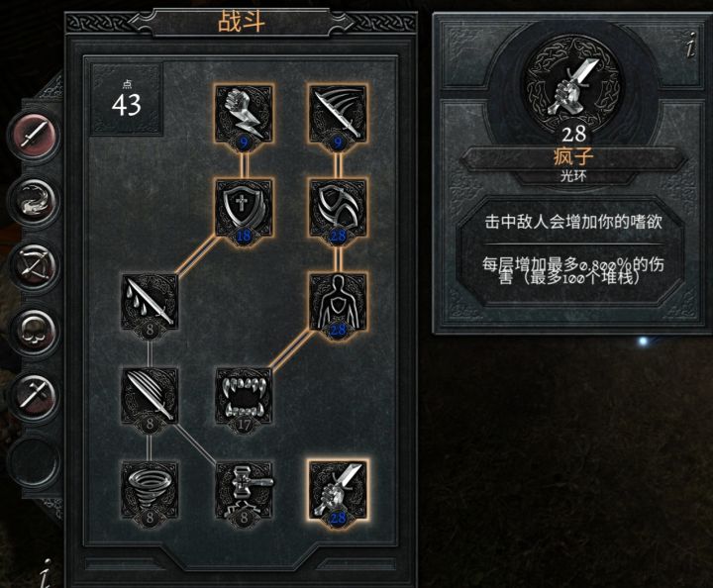Screen dimensions: 713x588
Task: Select the curved blades skill node
Action: click(338, 208)
